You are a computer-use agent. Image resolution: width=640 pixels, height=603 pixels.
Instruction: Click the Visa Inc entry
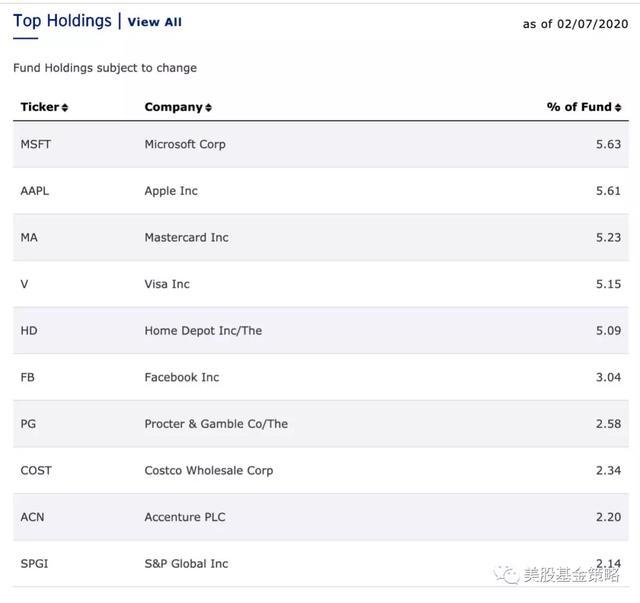(x=167, y=284)
